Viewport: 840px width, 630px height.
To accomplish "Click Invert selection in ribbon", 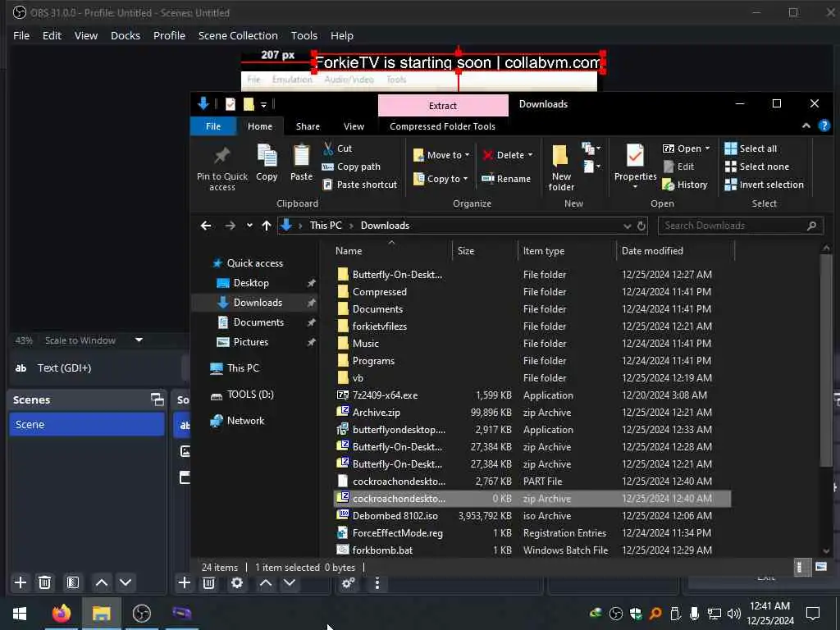I will [764, 185].
